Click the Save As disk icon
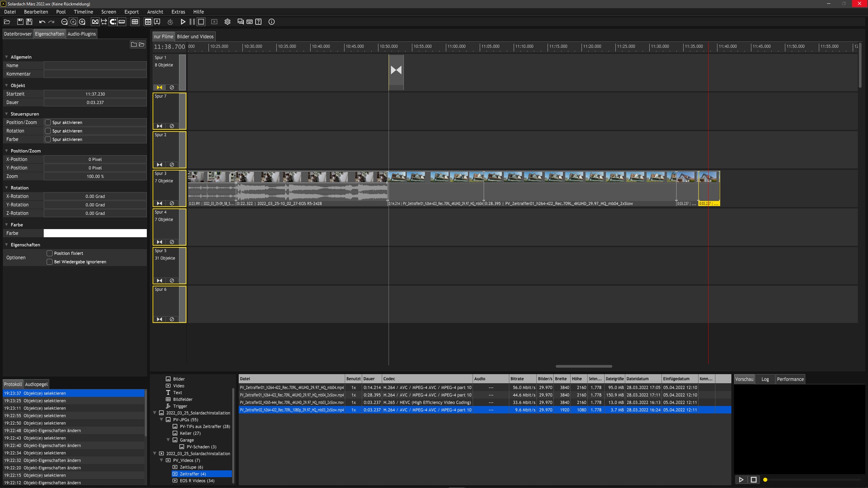The width and height of the screenshot is (868, 488). coord(29,22)
